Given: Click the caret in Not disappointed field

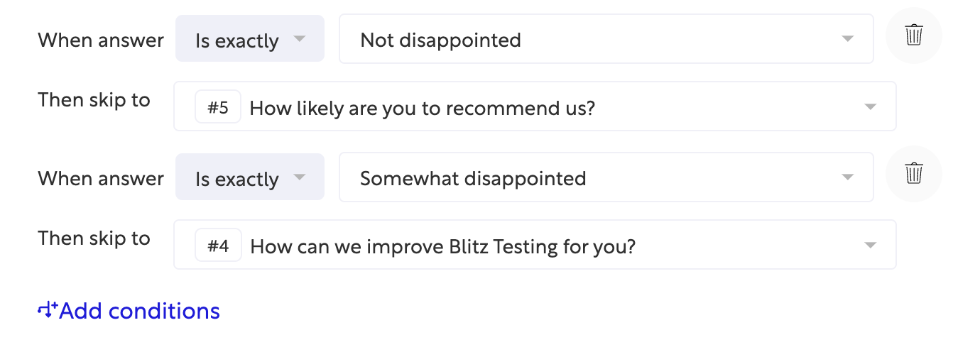Looking at the screenshot, I should pos(846,39).
